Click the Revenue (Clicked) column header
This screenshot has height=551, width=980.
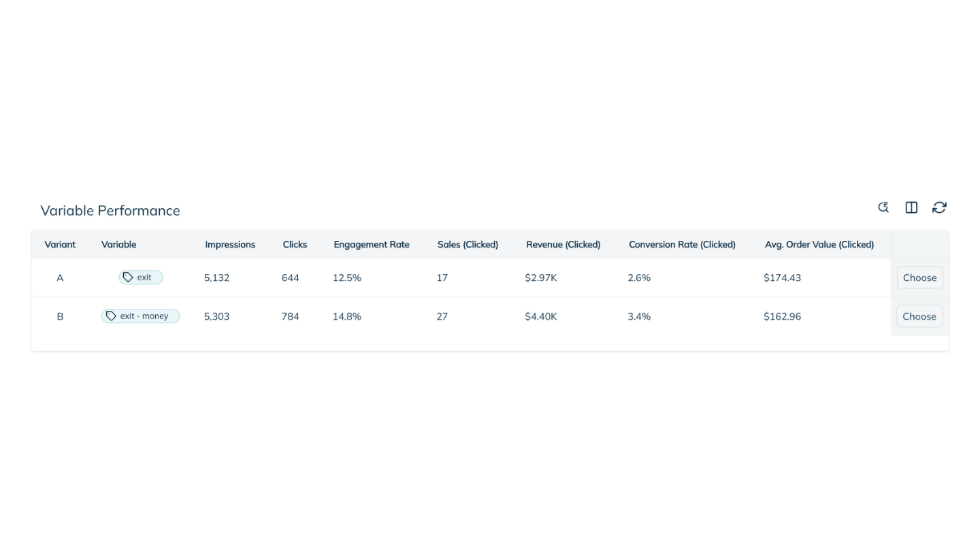coord(563,244)
